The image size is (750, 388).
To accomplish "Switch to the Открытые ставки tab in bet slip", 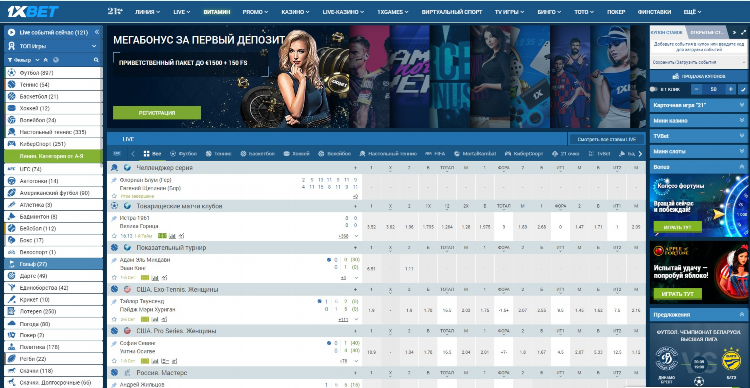I will [707, 33].
